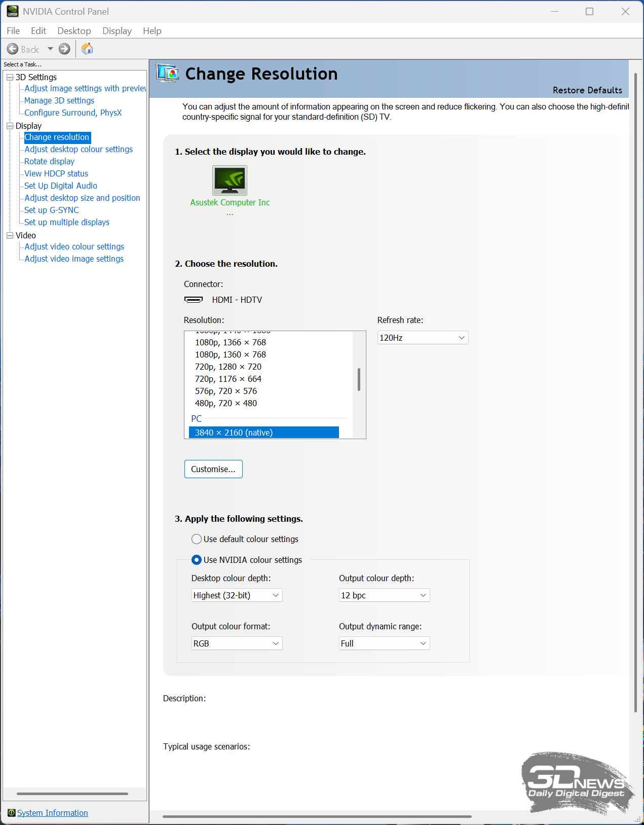Open Rotate display task
644x825 pixels.
tap(50, 161)
